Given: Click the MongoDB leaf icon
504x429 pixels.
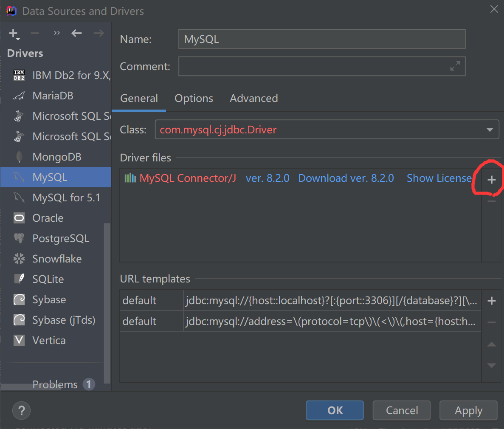Looking at the screenshot, I should tap(19, 157).
